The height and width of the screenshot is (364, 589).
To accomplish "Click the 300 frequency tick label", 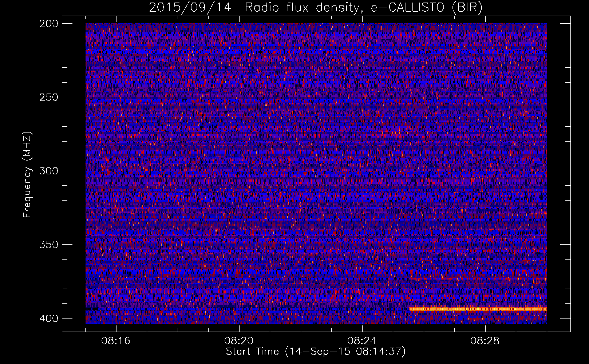I will [x=48, y=171].
